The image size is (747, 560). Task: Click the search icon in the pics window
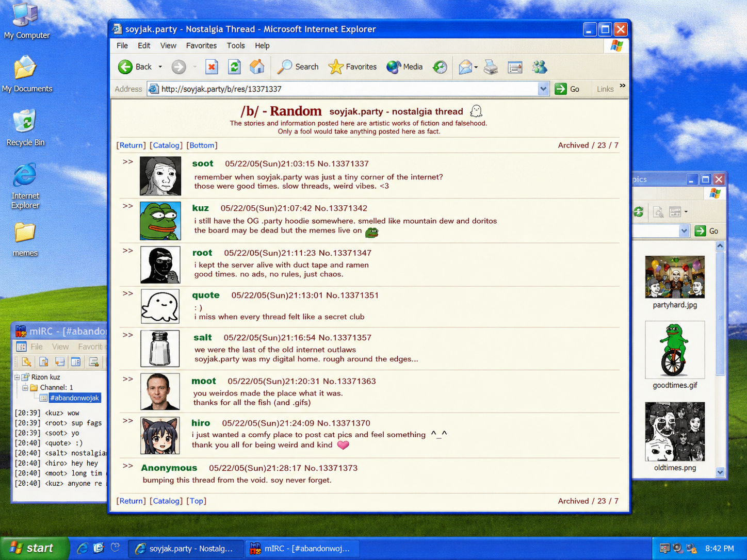[658, 212]
